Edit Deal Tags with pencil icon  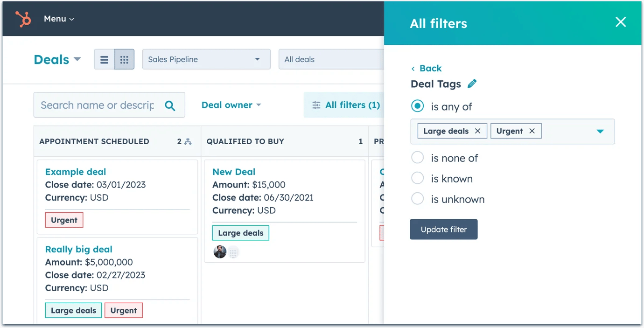point(472,84)
